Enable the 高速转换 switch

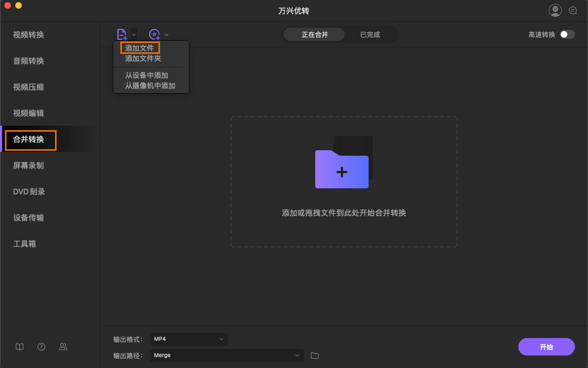(566, 34)
